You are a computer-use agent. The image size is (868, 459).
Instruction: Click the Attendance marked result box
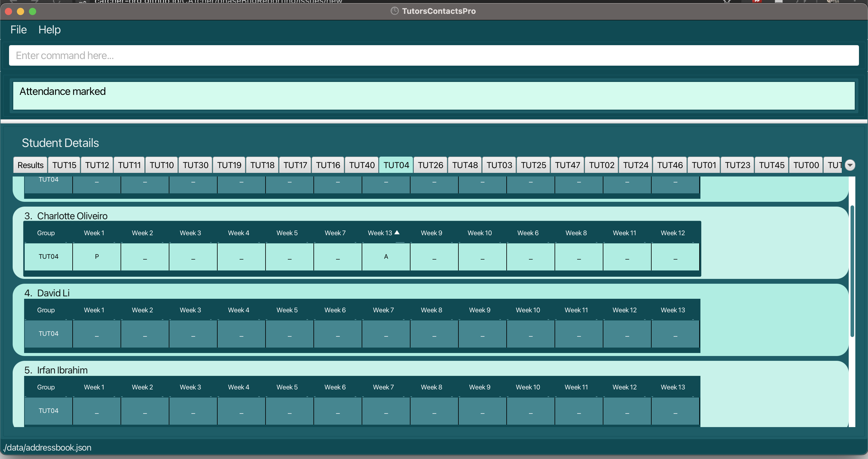click(433, 96)
